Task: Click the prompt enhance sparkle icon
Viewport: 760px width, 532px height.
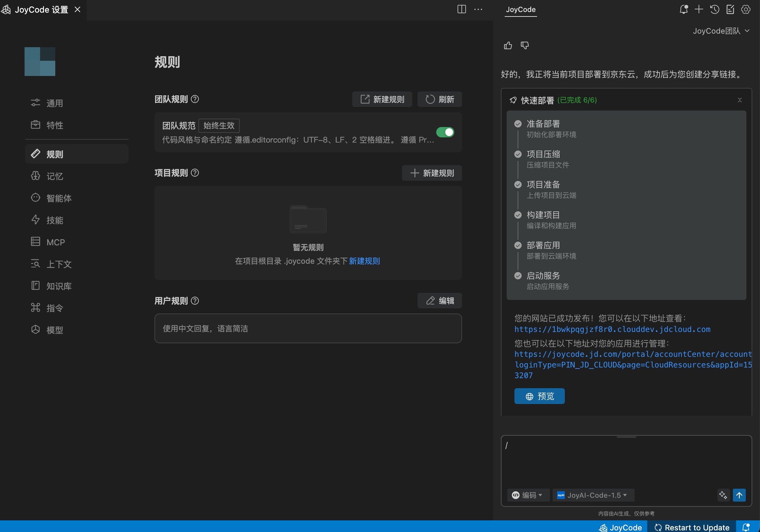Action: pyautogui.click(x=723, y=495)
